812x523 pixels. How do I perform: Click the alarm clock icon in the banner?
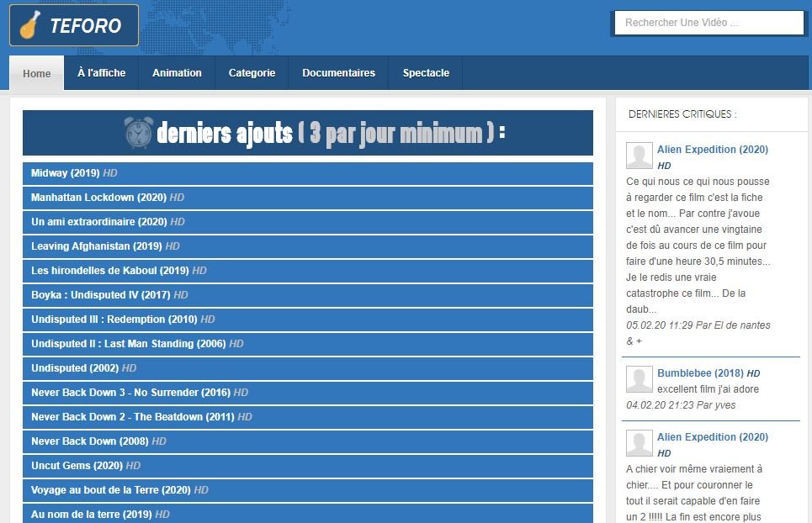[x=138, y=132]
